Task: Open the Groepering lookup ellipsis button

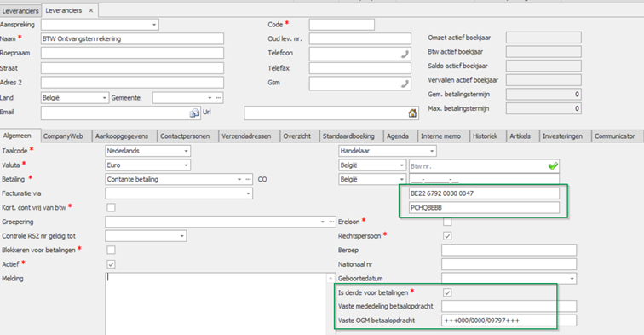Action: 331,222
